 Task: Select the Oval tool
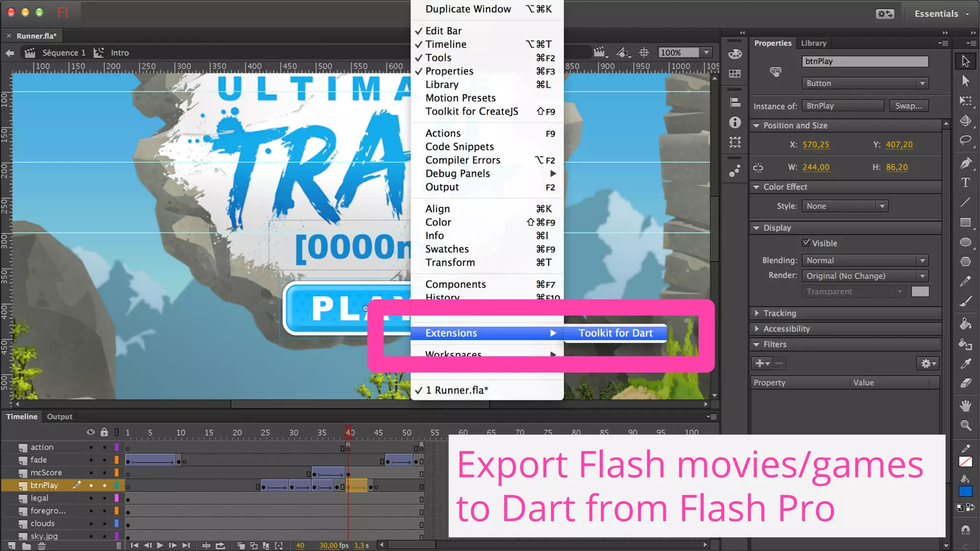(x=966, y=242)
